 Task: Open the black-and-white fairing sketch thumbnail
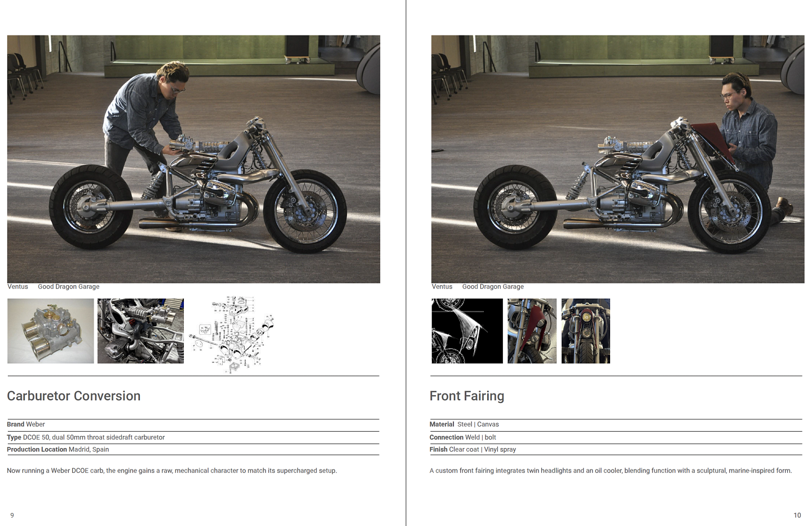click(x=467, y=331)
